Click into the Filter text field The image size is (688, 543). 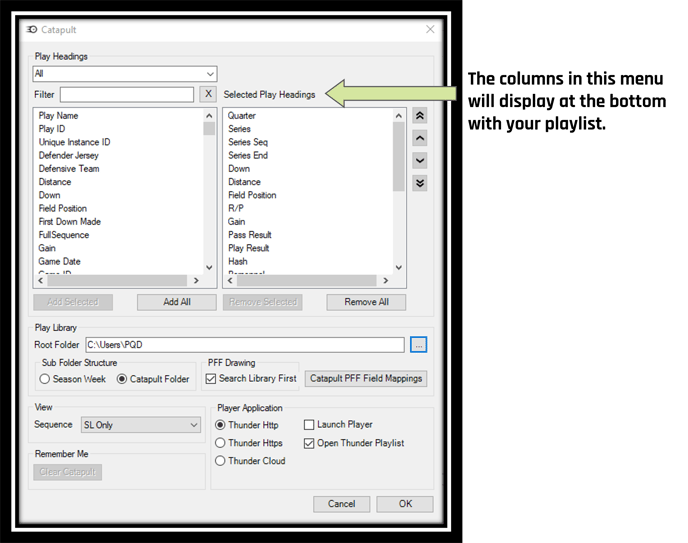click(127, 94)
